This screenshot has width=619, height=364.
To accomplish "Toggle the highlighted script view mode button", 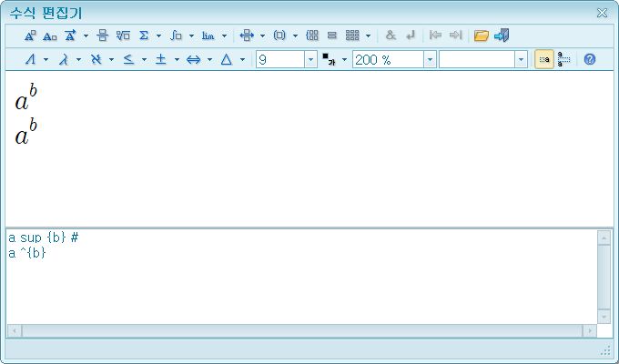I will [x=544, y=59].
